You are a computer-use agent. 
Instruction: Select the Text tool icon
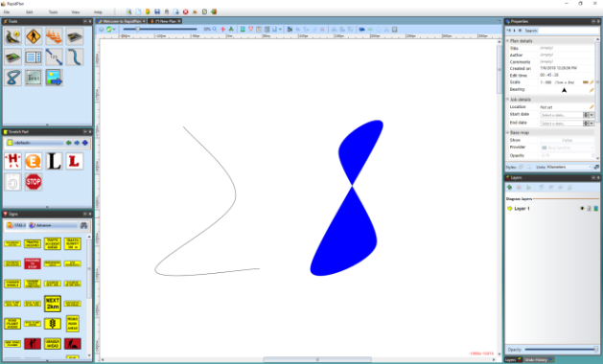[34, 78]
